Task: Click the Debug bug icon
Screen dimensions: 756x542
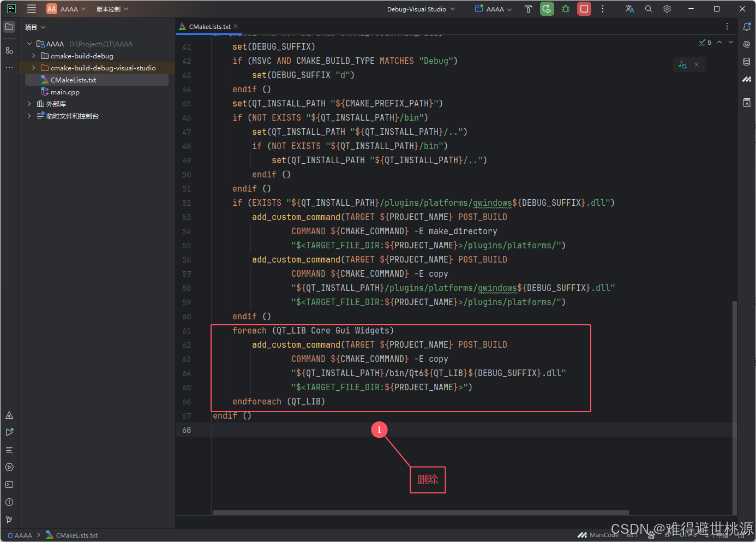Action: pyautogui.click(x=566, y=9)
